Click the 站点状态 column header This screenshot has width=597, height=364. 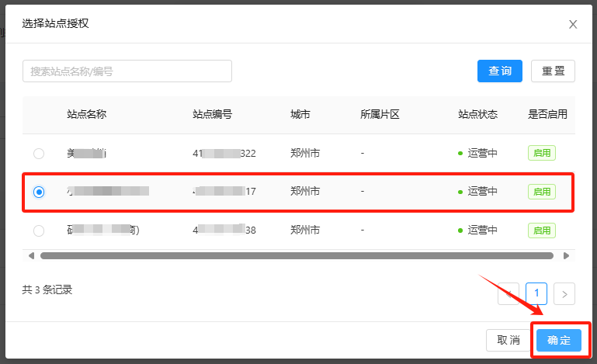pos(477,114)
